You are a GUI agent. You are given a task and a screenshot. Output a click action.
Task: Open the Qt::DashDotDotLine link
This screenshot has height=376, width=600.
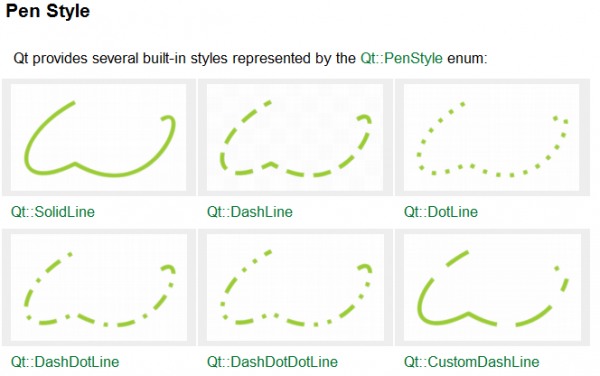[272, 362]
